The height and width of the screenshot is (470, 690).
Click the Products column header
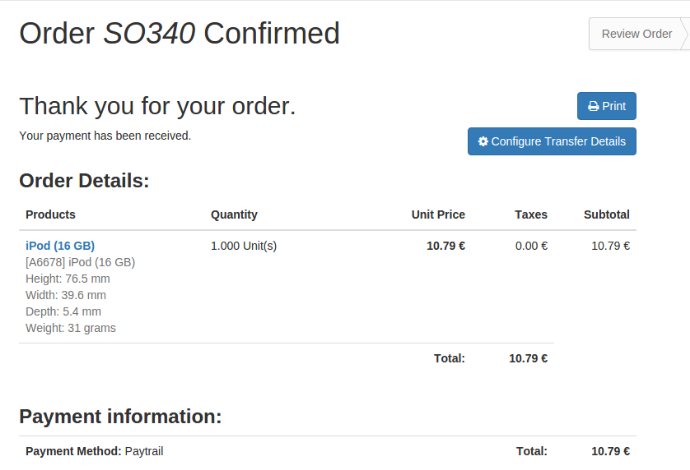click(50, 215)
